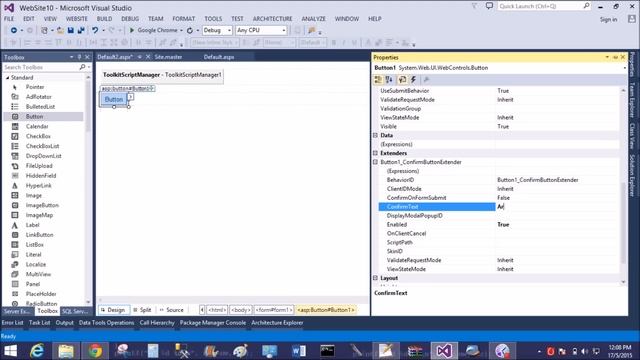This screenshot has width=640, height=360.
Task: Collapse the Data category in Properties
Action: click(x=376, y=135)
